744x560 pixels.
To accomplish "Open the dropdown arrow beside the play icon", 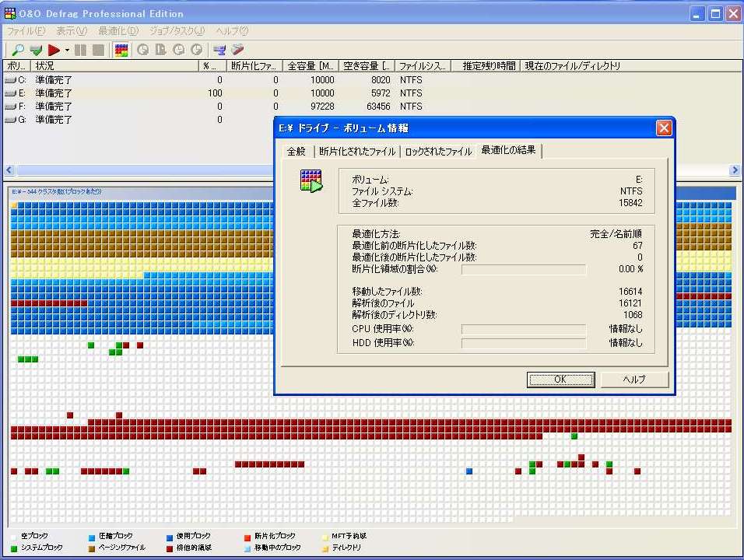I will 68,50.
